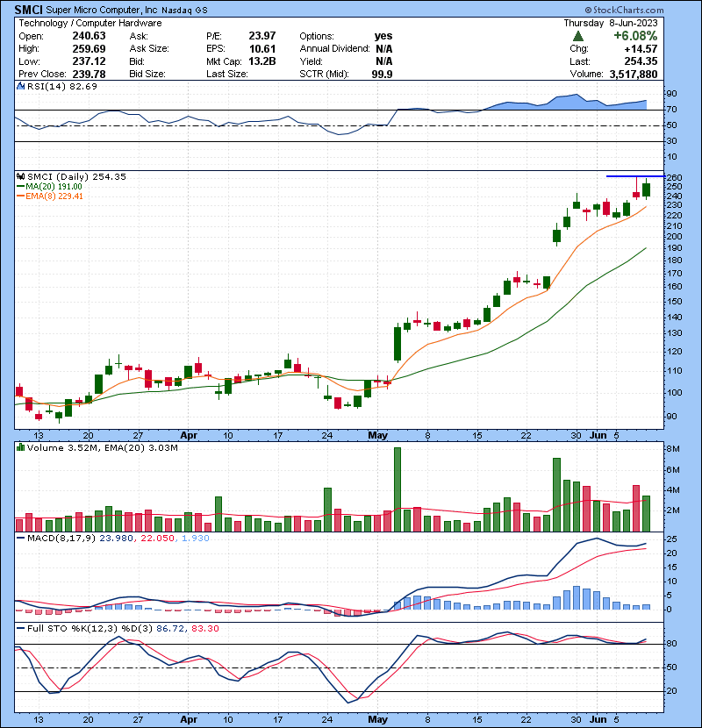Click the Mkt Cap value 13.2B
The height and width of the screenshot is (728, 702).
[262, 61]
